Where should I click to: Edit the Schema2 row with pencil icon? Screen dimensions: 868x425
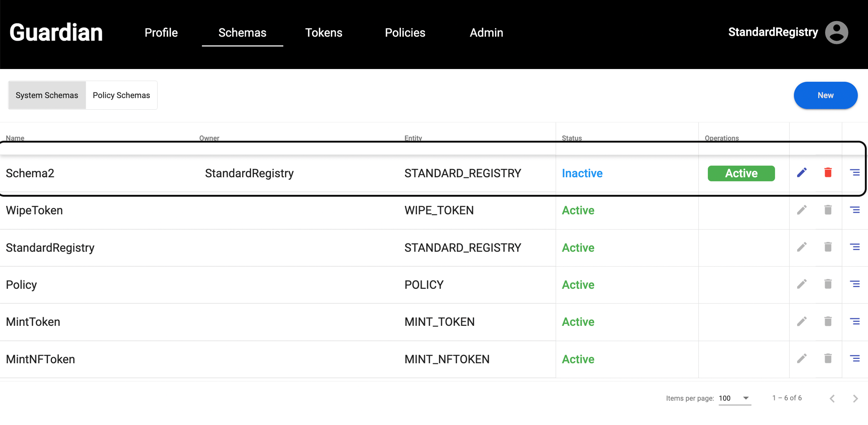click(x=802, y=173)
